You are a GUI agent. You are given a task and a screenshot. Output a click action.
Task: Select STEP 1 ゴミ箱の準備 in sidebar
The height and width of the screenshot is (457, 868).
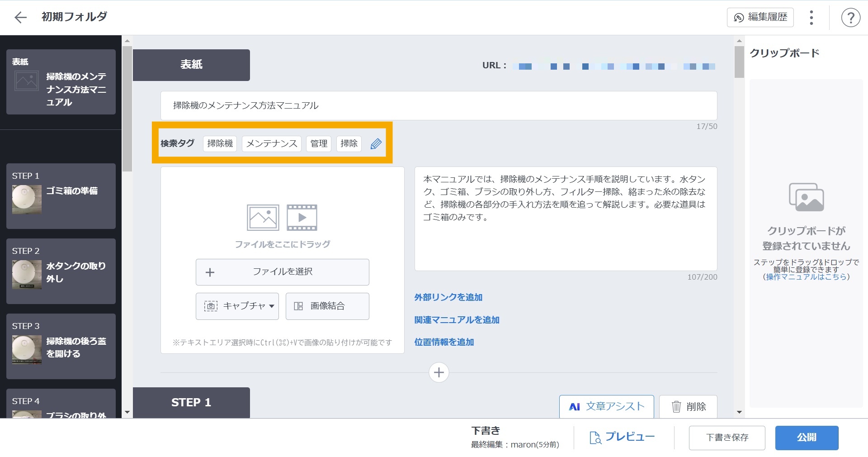tap(61, 196)
